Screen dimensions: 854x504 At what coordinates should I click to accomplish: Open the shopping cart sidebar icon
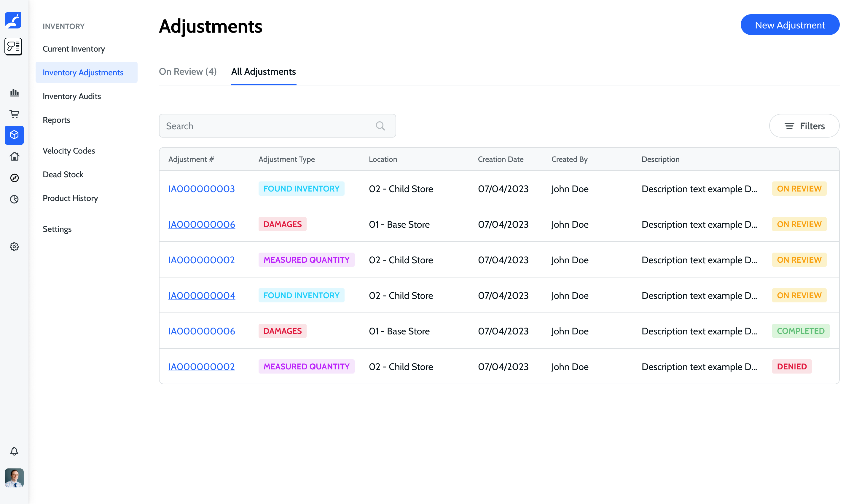14,114
